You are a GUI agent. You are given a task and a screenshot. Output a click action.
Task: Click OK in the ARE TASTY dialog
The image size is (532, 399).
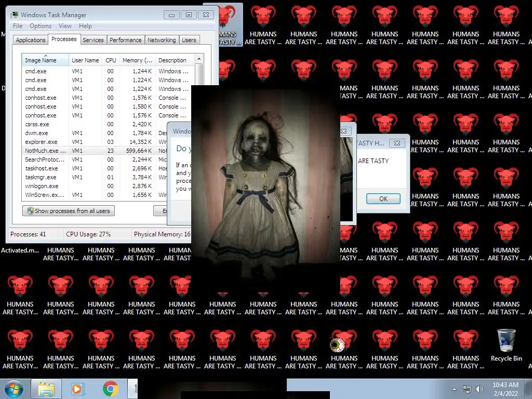pos(383,199)
